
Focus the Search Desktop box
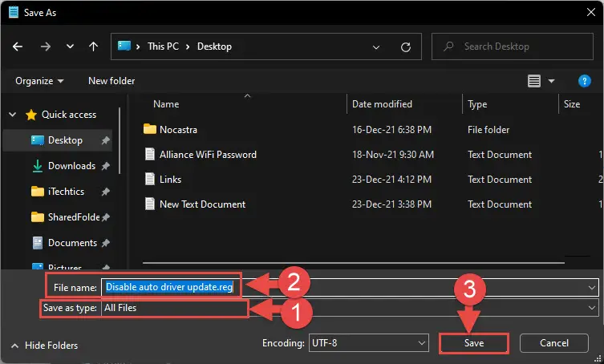(513, 47)
